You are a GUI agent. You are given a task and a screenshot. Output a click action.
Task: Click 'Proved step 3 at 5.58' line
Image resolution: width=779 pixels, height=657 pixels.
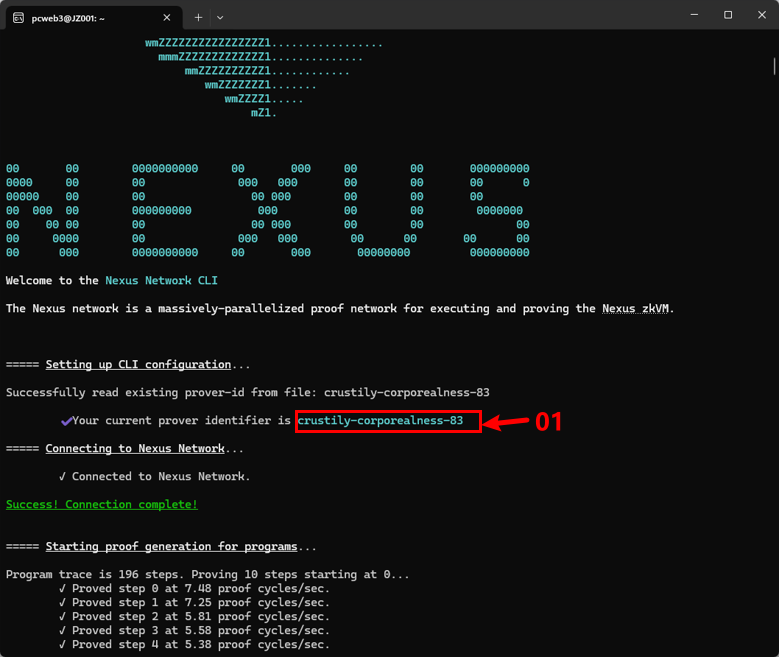(x=194, y=630)
